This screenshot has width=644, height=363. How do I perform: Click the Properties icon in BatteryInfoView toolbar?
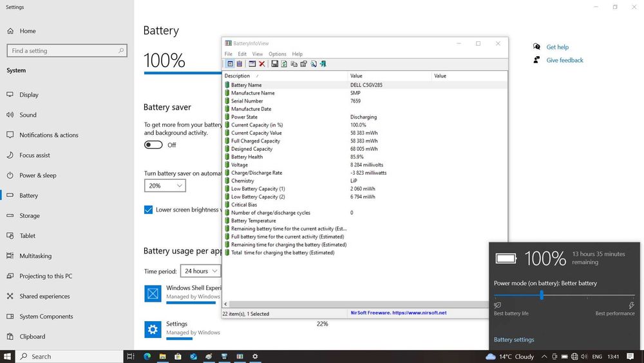pos(303,64)
